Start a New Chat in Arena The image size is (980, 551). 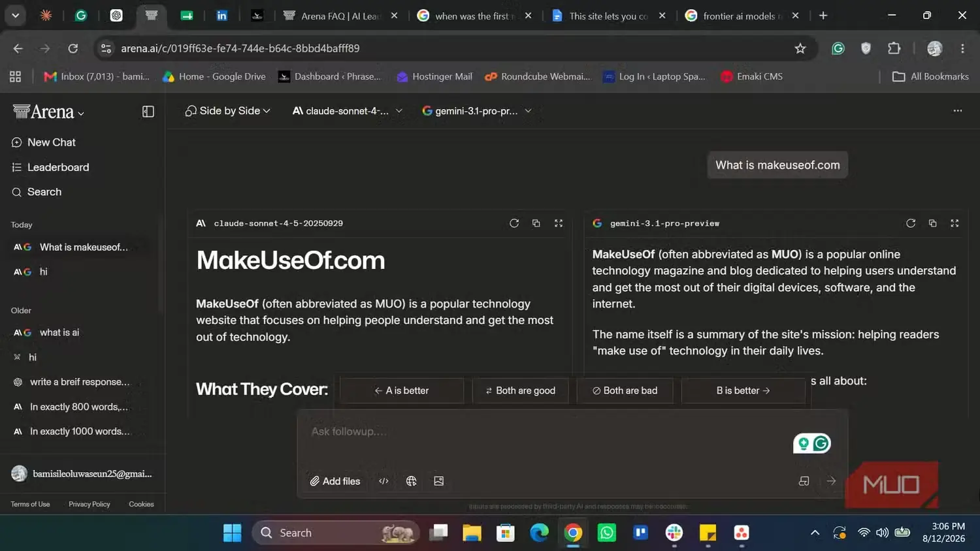click(x=44, y=142)
